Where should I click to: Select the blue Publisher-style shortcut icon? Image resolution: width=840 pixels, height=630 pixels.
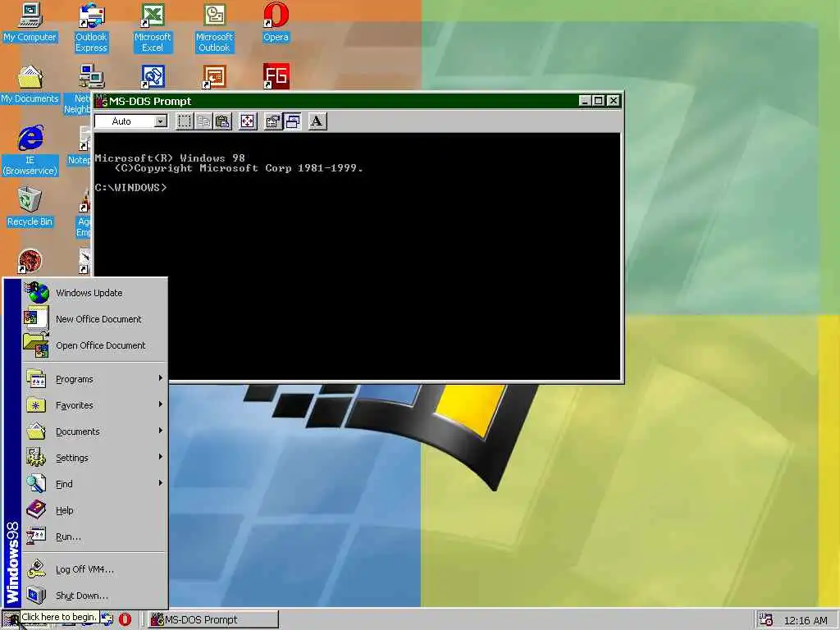(x=153, y=76)
